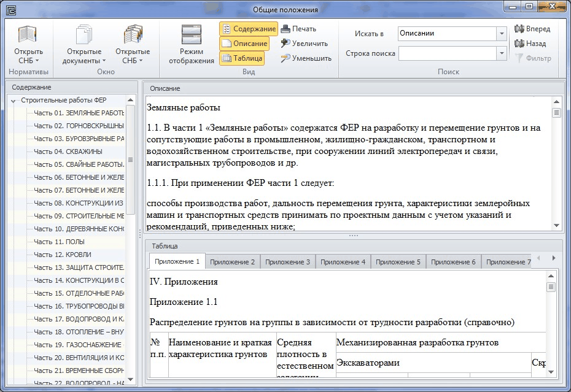Screen dimensions: 571x392
Task: Select 'Часть 02. ГОРНОВСКРЫШНЫ' tree item
Action: (79, 126)
